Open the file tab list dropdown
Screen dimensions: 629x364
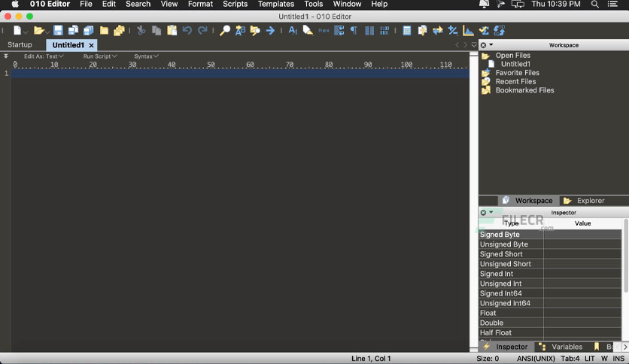click(x=474, y=45)
